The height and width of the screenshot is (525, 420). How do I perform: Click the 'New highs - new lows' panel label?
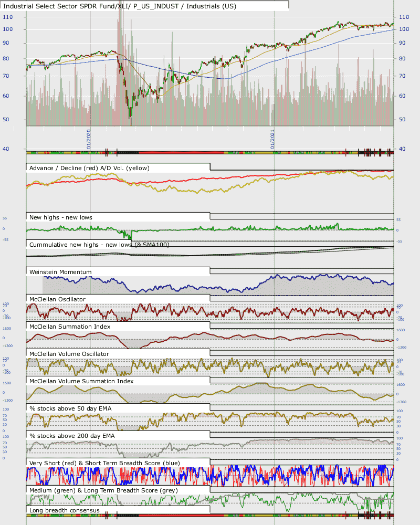(60, 217)
